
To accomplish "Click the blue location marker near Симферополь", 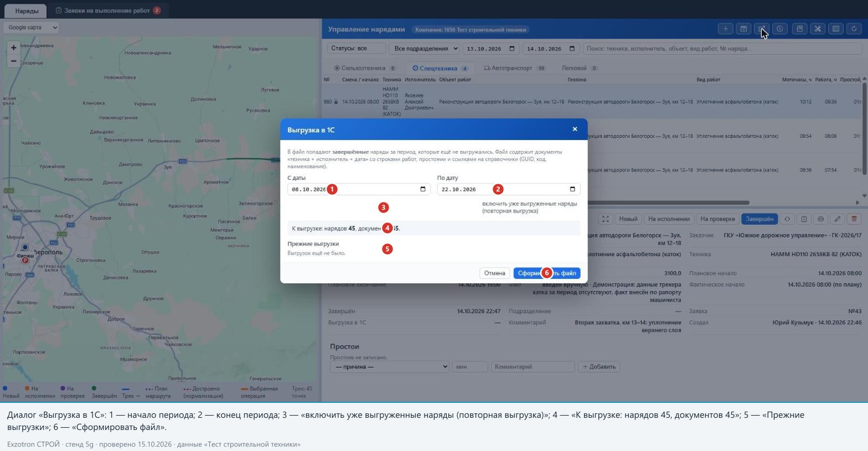I will tap(25, 247).
